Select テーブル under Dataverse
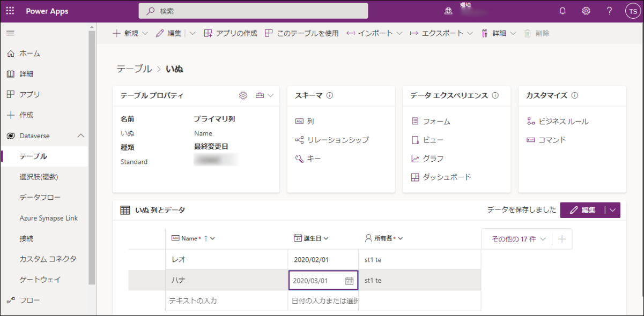644x316 pixels. coord(44,156)
